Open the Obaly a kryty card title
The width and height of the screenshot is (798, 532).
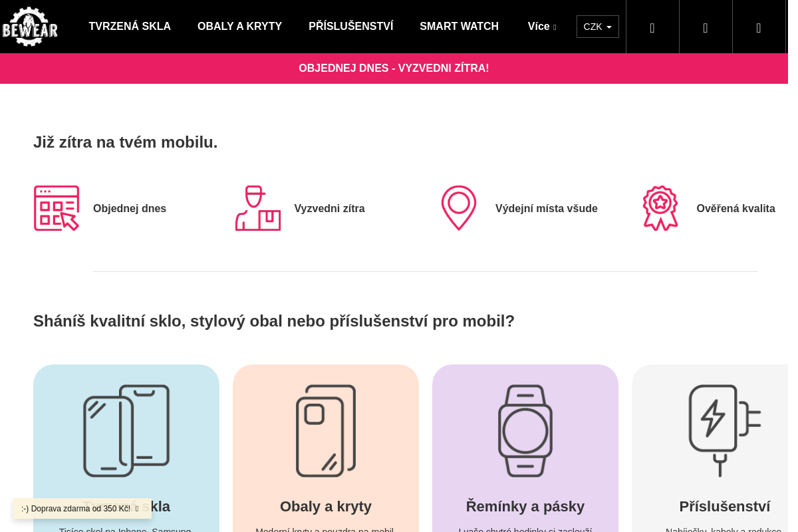pos(326,507)
